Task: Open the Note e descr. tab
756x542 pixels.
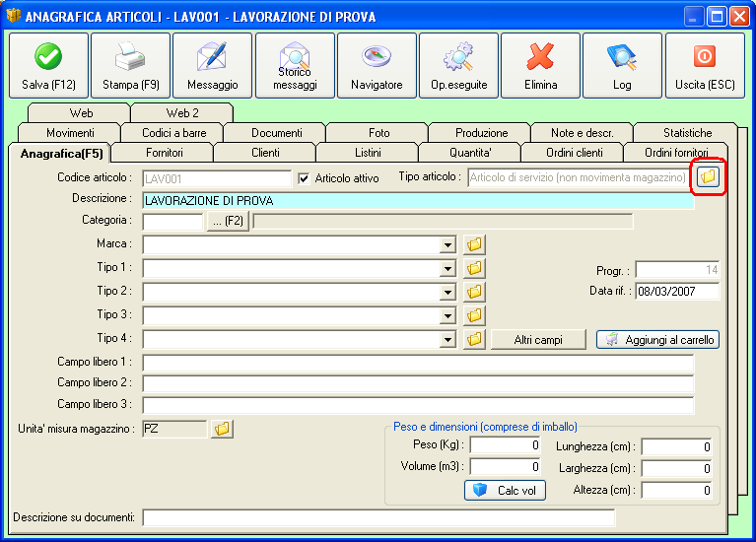Action: tap(582, 133)
